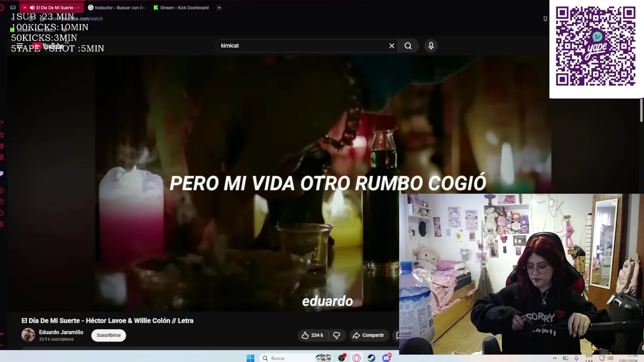Open a new browser tab
Viewport: 644px width, 362px height.
click(219, 8)
